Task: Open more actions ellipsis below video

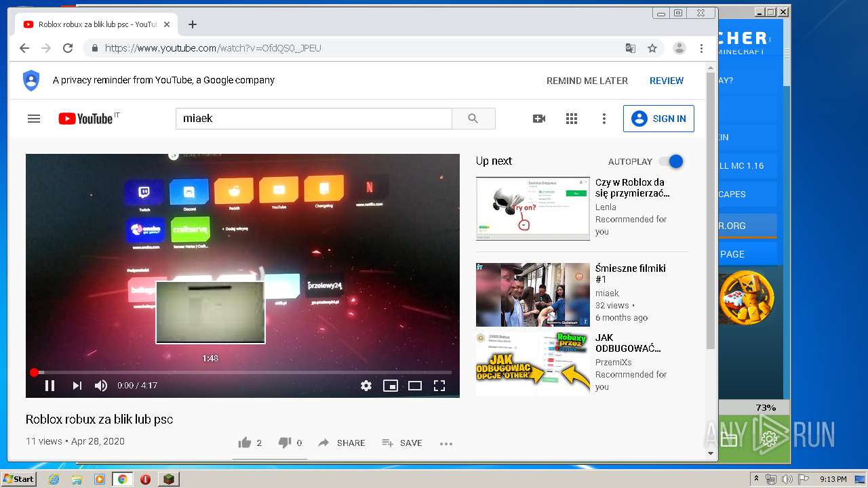Action: pyautogui.click(x=446, y=443)
